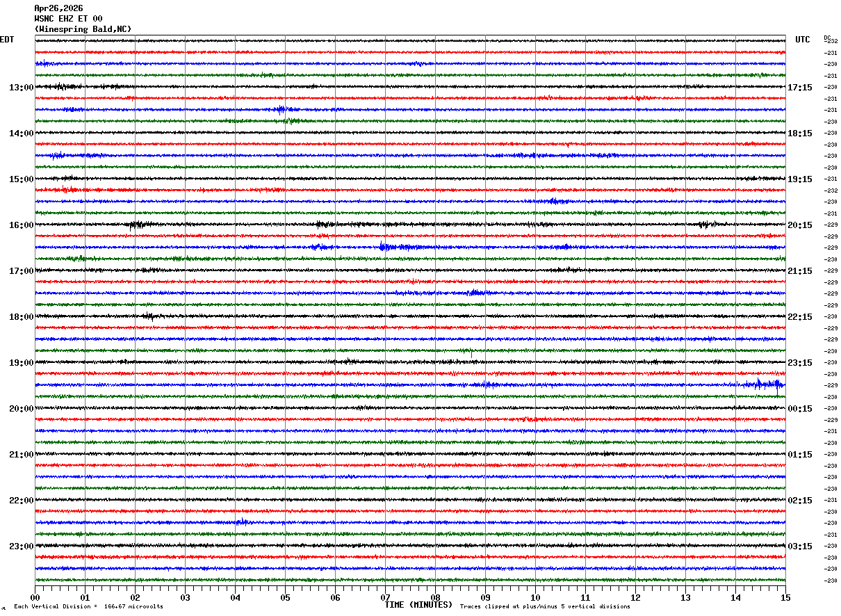Click the date label Apr26,2026
Viewport: 841px width, 616px height.
point(58,8)
